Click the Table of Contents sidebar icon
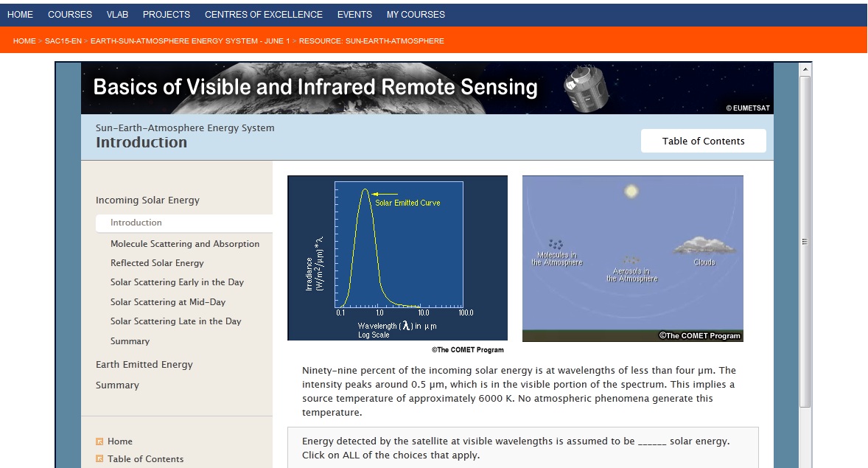 (x=99, y=458)
